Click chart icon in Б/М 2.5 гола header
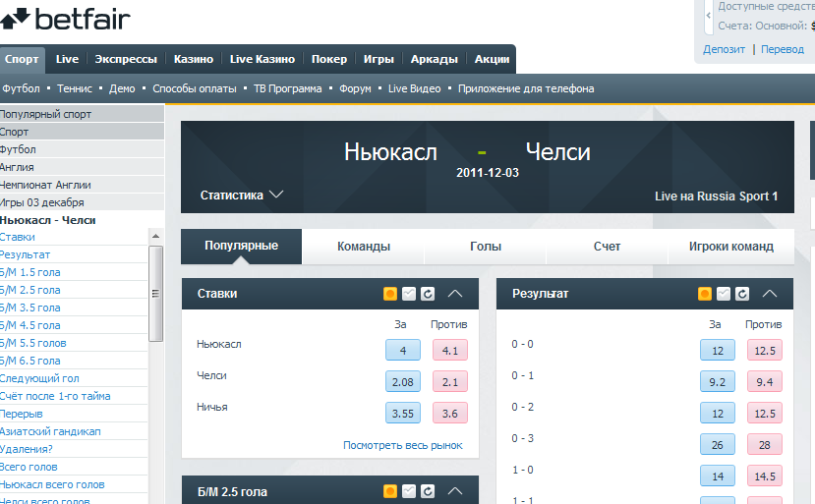 coord(409,491)
